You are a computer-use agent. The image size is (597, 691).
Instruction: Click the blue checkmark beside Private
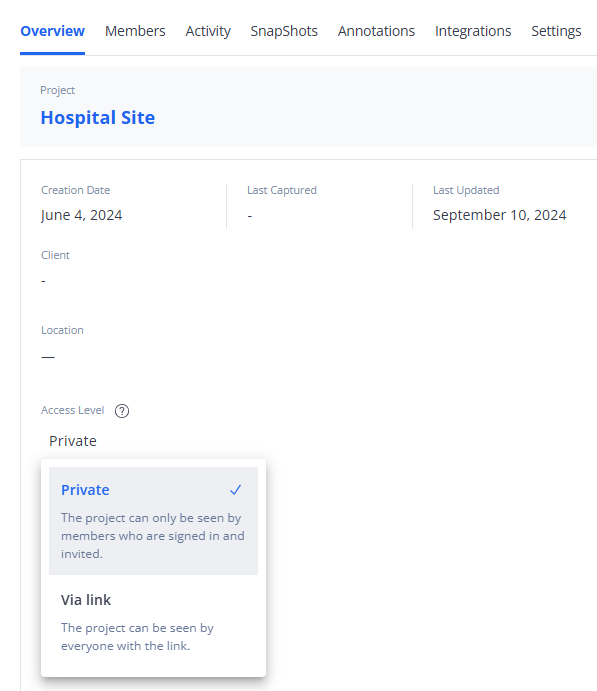236,490
